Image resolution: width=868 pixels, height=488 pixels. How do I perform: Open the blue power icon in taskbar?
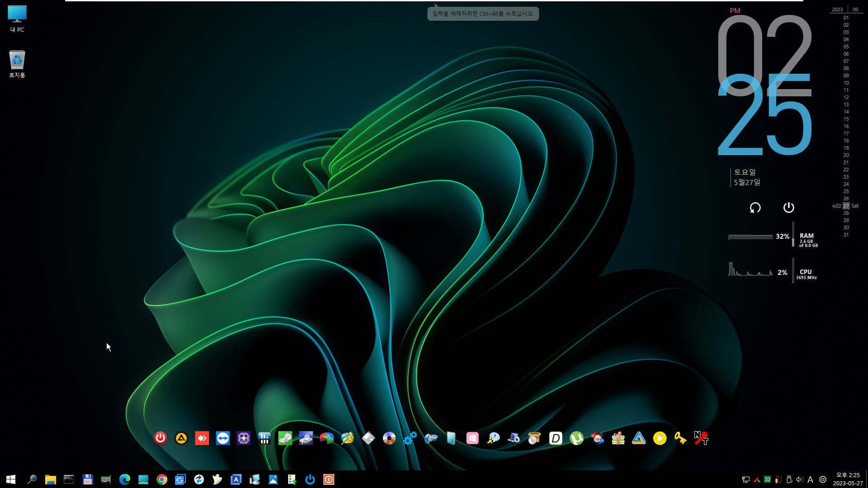click(x=310, y=479)
